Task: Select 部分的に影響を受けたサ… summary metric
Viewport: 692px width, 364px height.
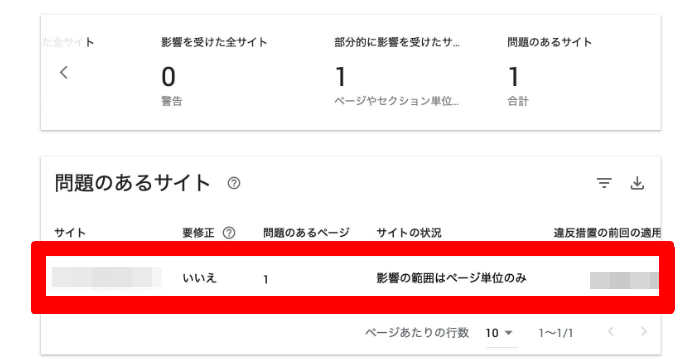Action: pos(396,72)
